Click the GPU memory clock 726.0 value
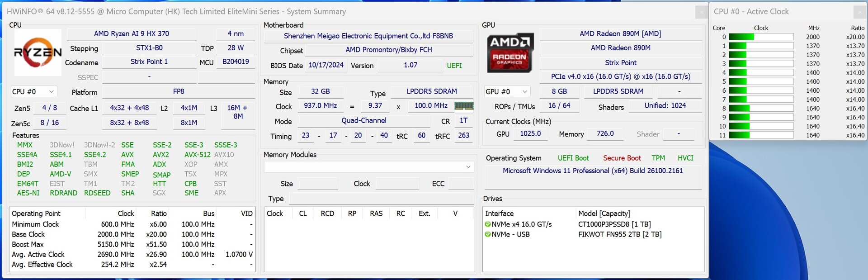The image size is (868, 280). [605, 134]
